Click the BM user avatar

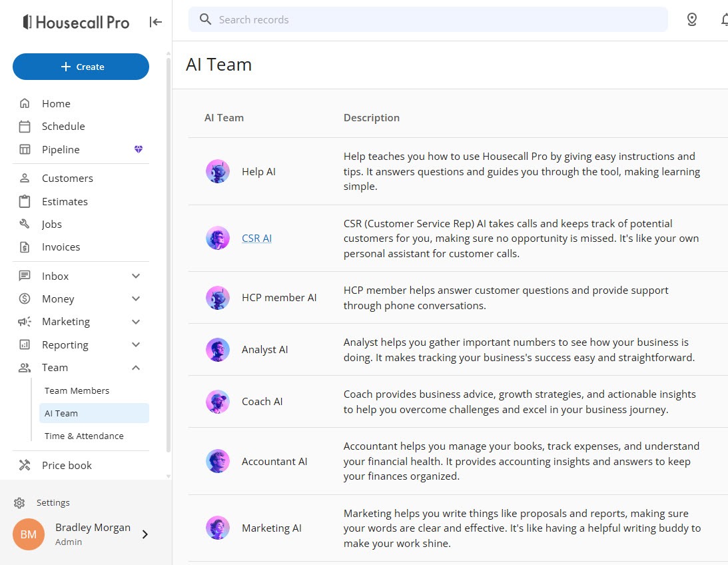point(29,534)
